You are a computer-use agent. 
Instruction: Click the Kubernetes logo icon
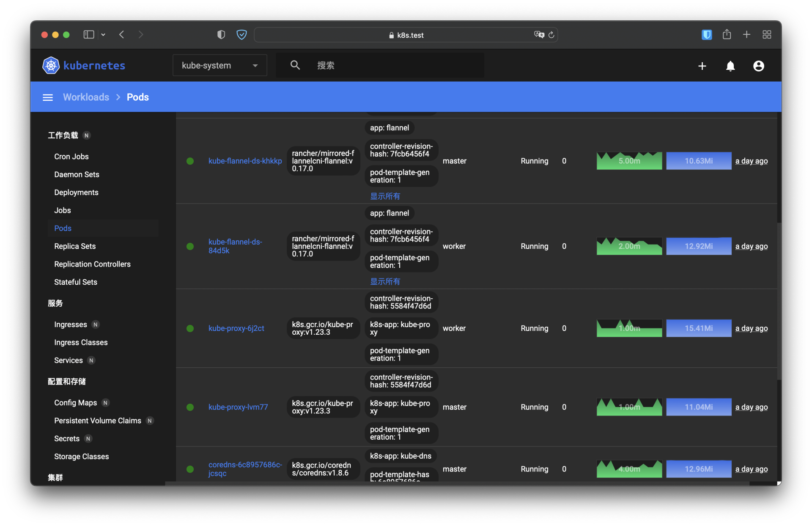click(x=51, y=66)
